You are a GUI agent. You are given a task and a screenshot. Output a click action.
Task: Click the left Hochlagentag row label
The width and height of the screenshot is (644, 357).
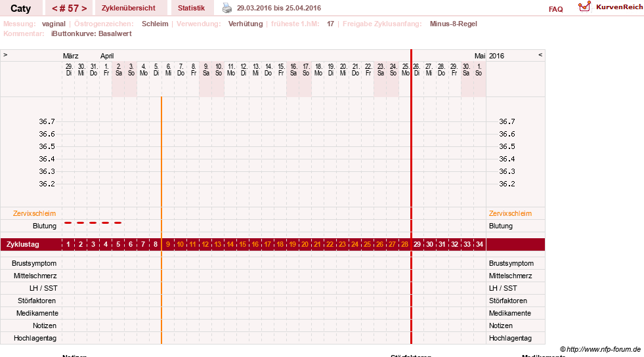point(35,338)
